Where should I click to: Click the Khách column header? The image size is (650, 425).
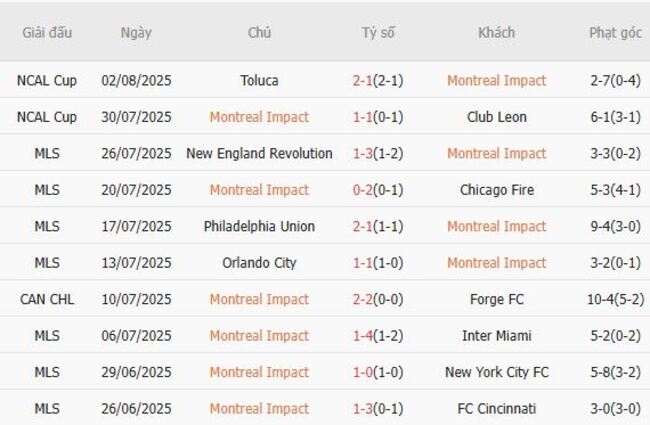click(497, 32)
